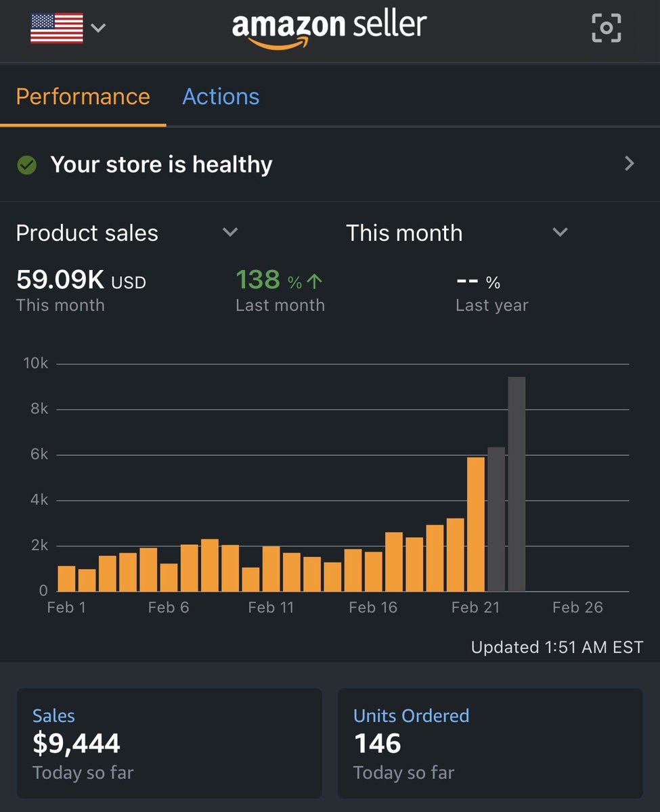660x812 pixels.
Task: Change the This month time range dropdown
Action: point(560,232)
